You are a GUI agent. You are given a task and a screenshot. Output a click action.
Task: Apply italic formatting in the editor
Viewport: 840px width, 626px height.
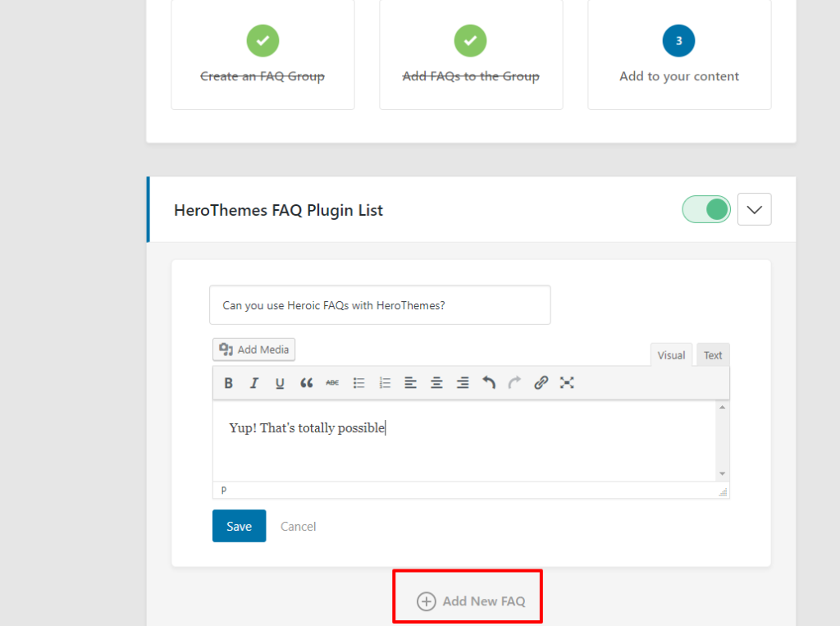[254, 382]
